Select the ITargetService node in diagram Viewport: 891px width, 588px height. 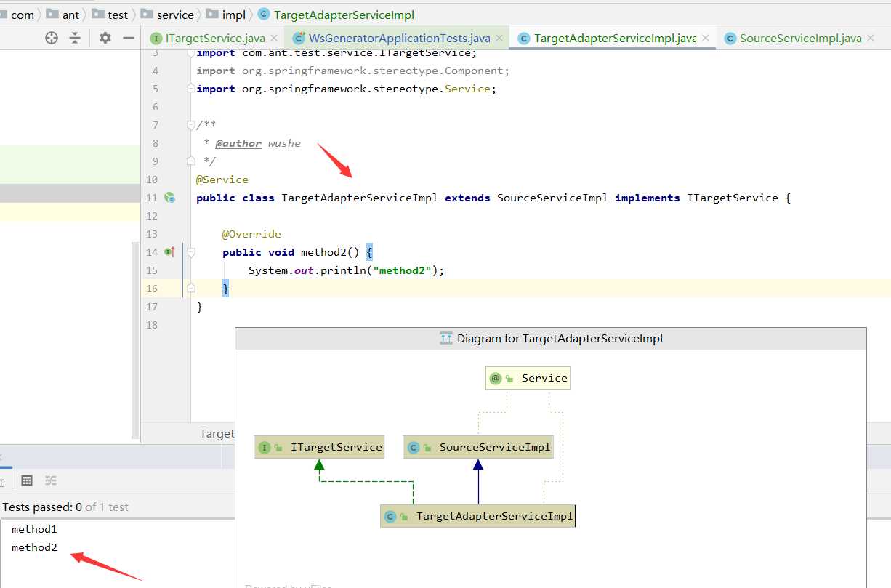(318, 447)
